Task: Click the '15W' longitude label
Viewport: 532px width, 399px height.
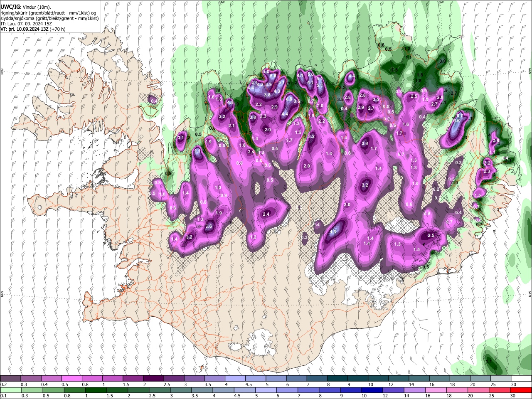Action: pyautogui.click(x=441, y=2)
